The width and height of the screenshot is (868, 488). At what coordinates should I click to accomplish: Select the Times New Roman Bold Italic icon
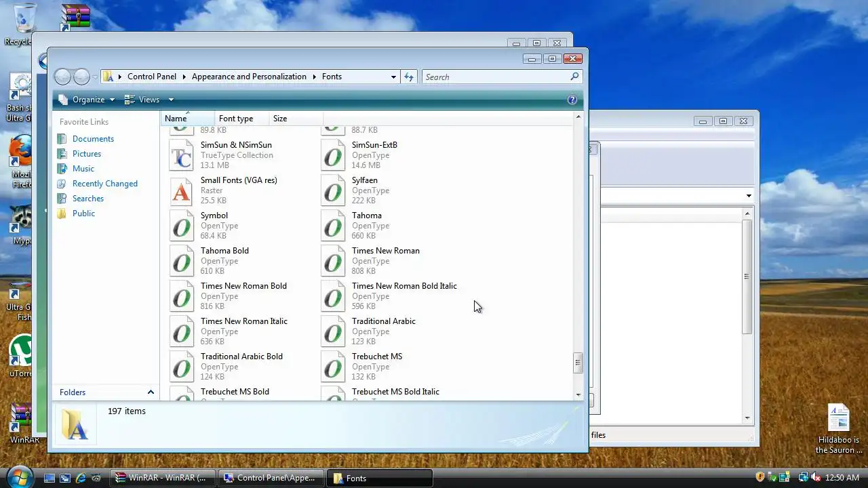click(333, 296)
